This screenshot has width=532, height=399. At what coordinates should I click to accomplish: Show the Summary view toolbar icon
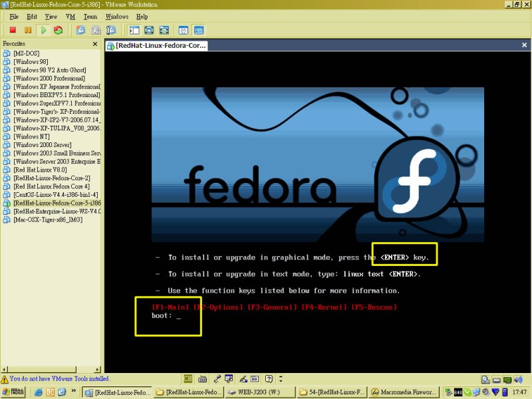[184, 30]
